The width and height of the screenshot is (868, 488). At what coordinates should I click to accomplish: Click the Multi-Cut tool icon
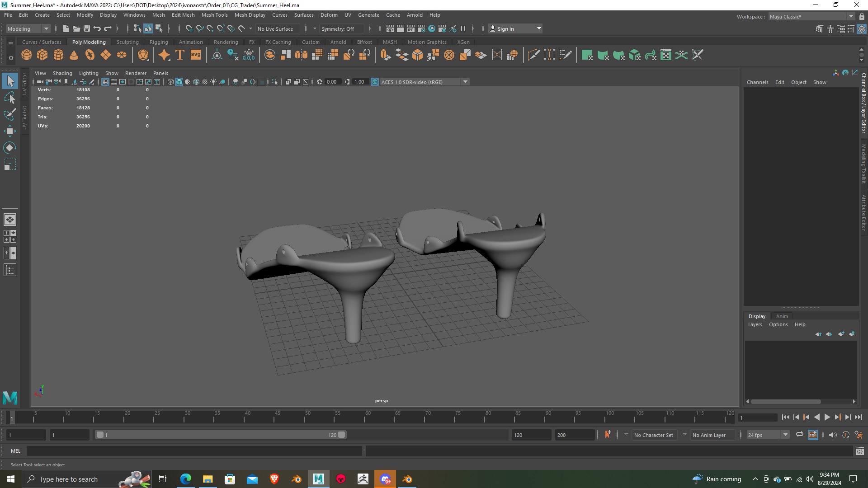pos(534,55)
